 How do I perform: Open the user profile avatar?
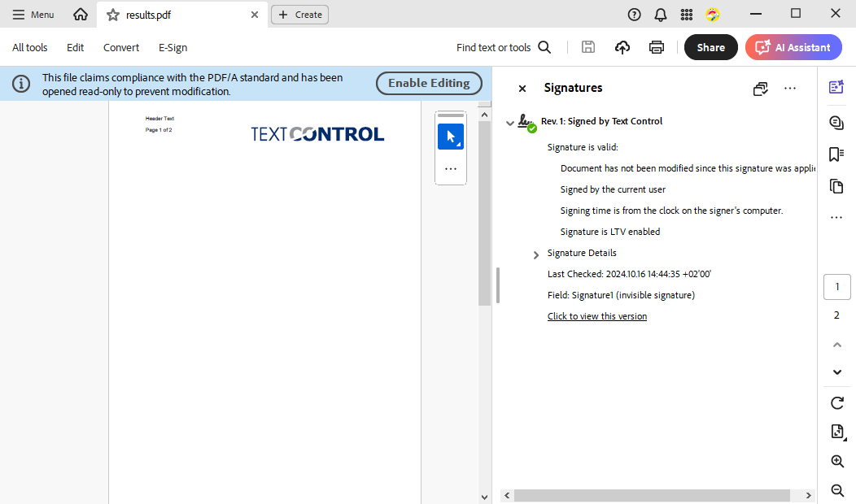713,15
